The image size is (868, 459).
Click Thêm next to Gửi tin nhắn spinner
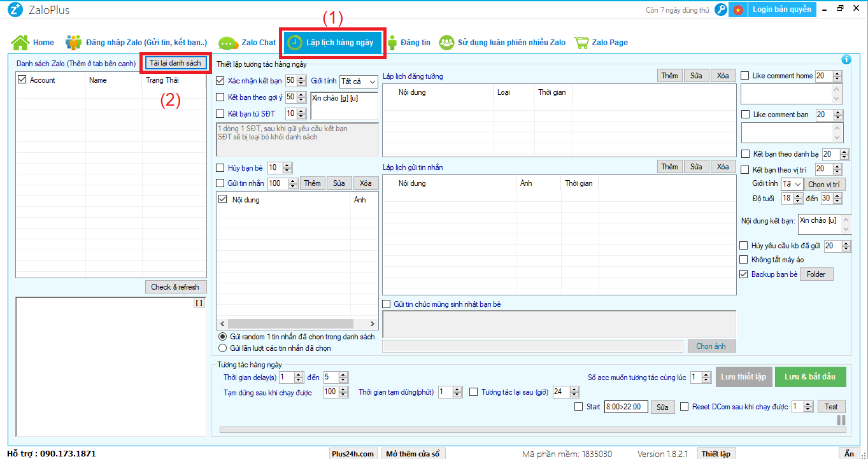312,183
